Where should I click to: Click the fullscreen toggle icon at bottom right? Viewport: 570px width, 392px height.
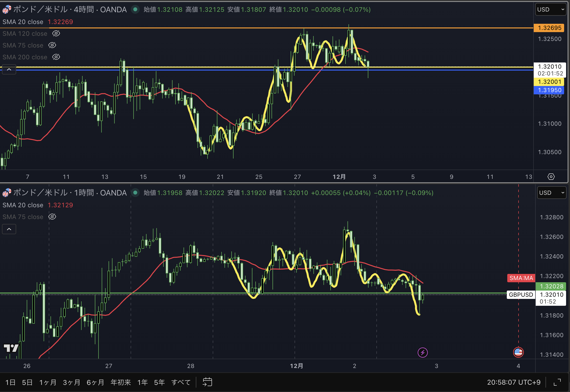click(557, 382)
